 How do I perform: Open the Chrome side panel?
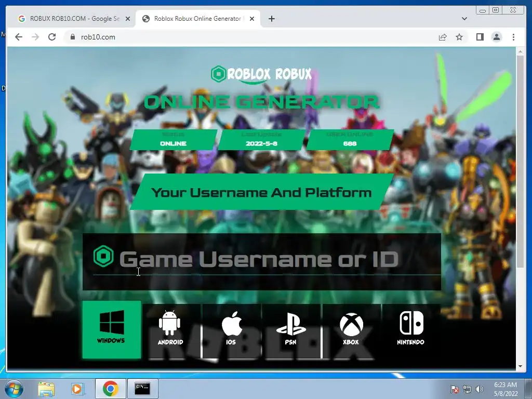(x=480, y=37)
